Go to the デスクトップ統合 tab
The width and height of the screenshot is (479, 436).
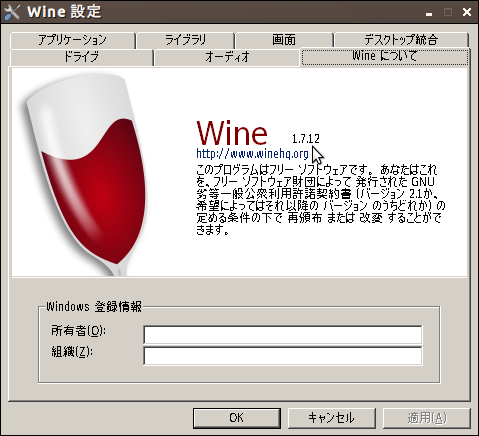(401, 40)
